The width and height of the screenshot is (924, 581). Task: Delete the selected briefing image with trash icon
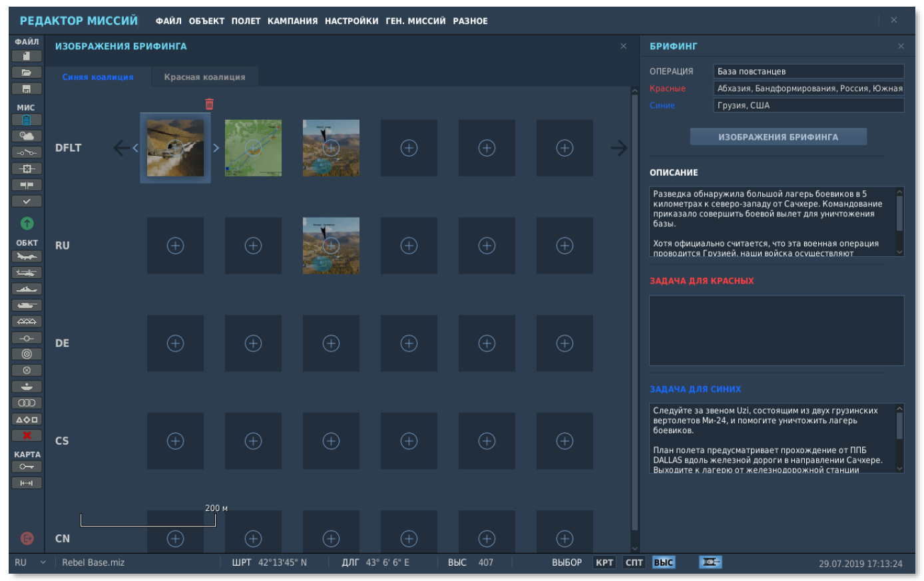[209, 104]
